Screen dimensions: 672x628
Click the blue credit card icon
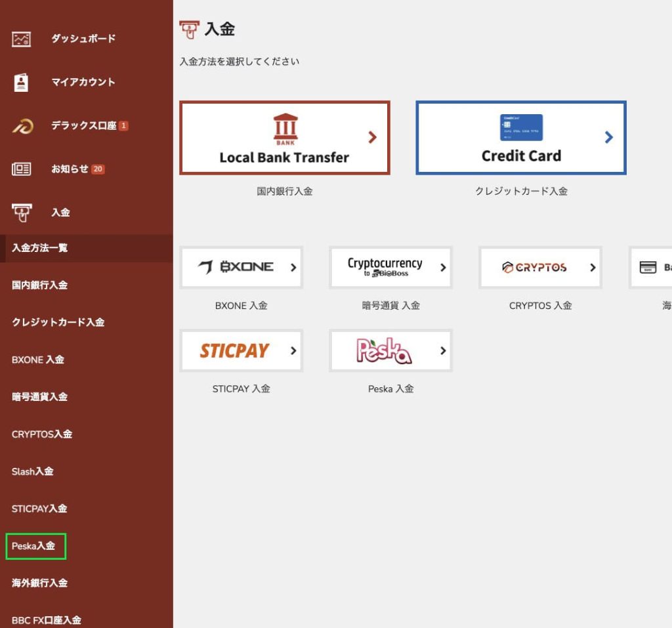[520, 128]
